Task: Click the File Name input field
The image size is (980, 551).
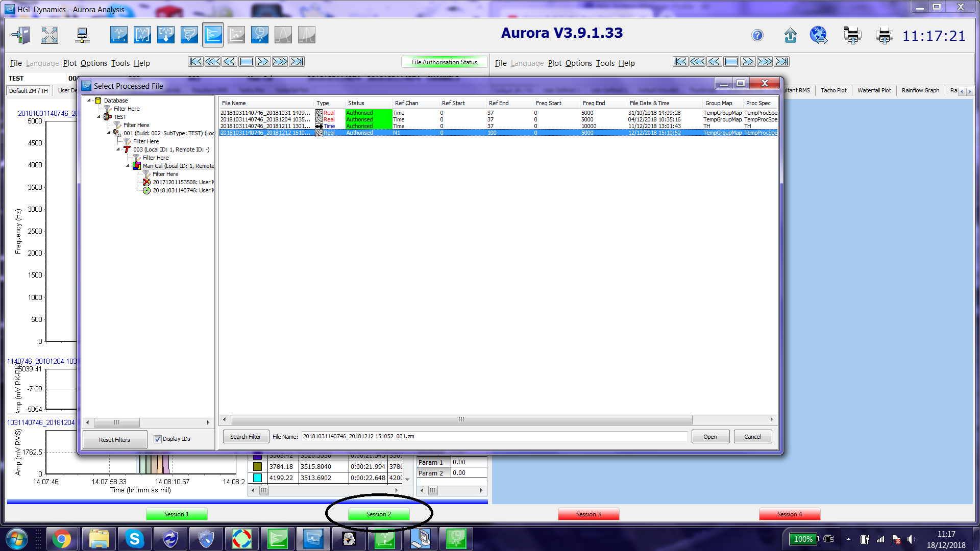Action: [x=493, y=437]
